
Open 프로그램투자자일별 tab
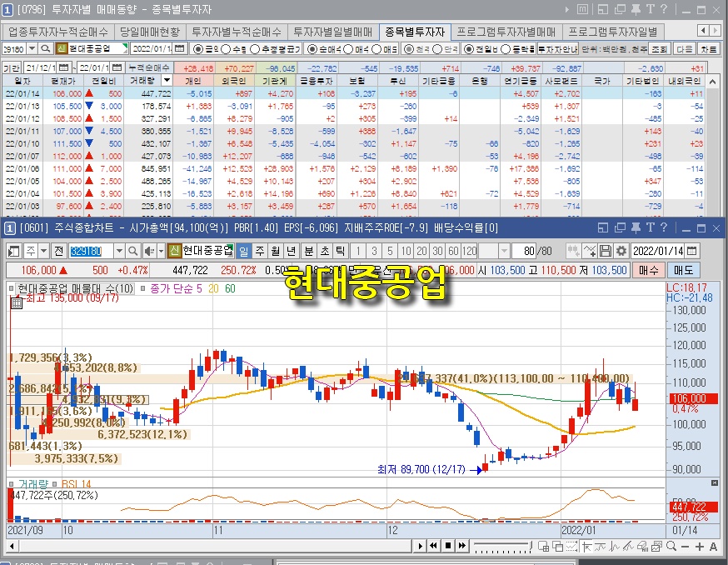click(x=613, y=32)
